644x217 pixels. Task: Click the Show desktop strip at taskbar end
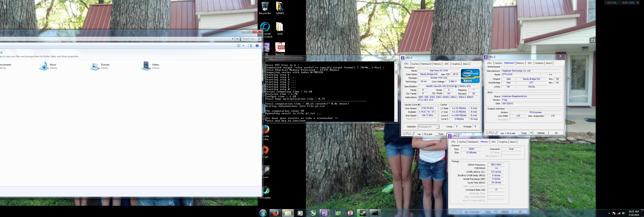point(642,213)
